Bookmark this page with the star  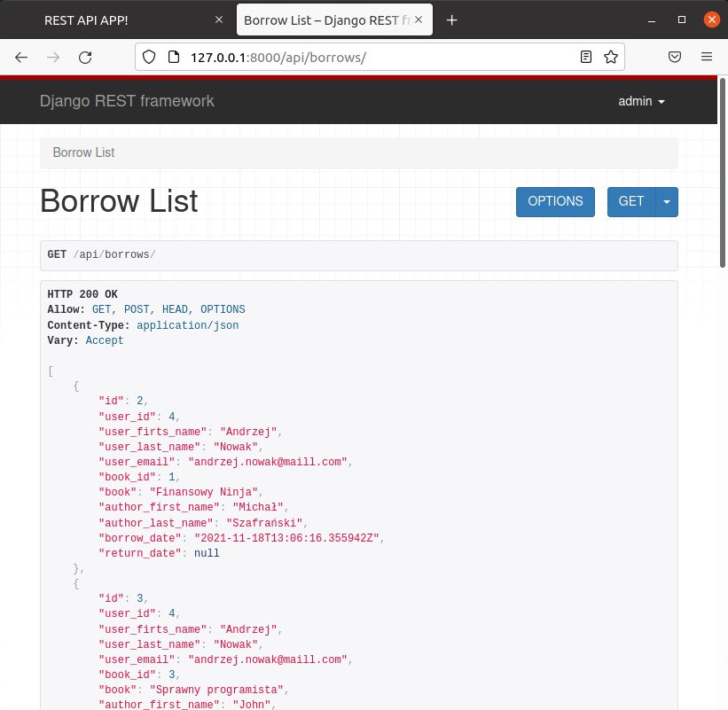tap(610, 57)
